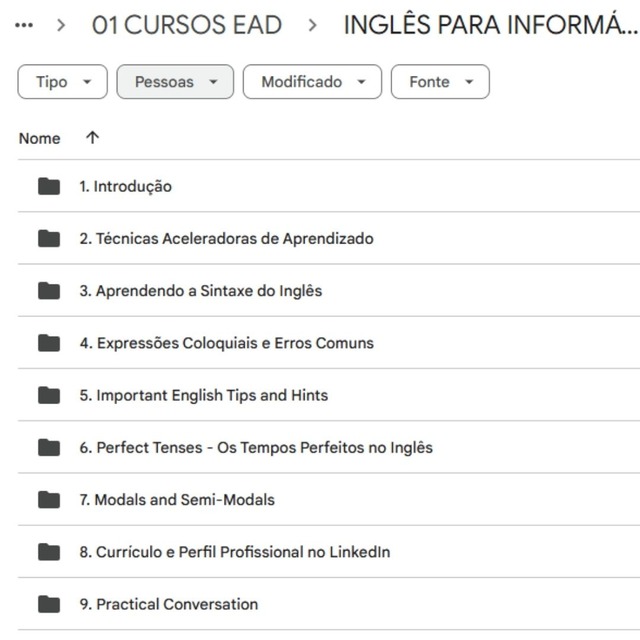This screenshot has width=640, height=640.
Task: Click folder icon for Perfect Tenses row
Action: point(48,447)
